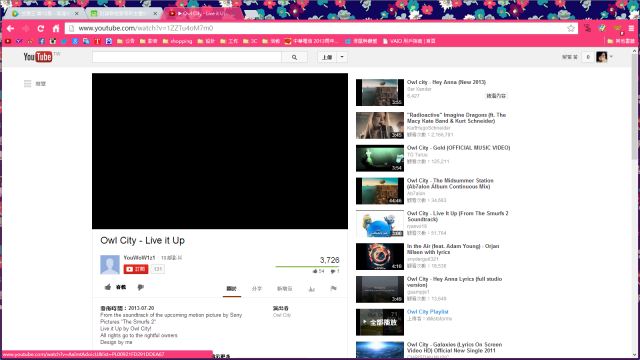Screen dimensions: 640x360
Task: Close the first browser tab
Action: point(76,13)
